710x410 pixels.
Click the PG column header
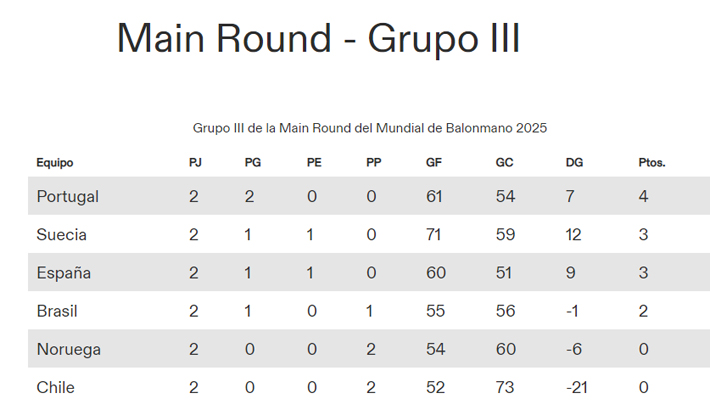coord(252,163)
